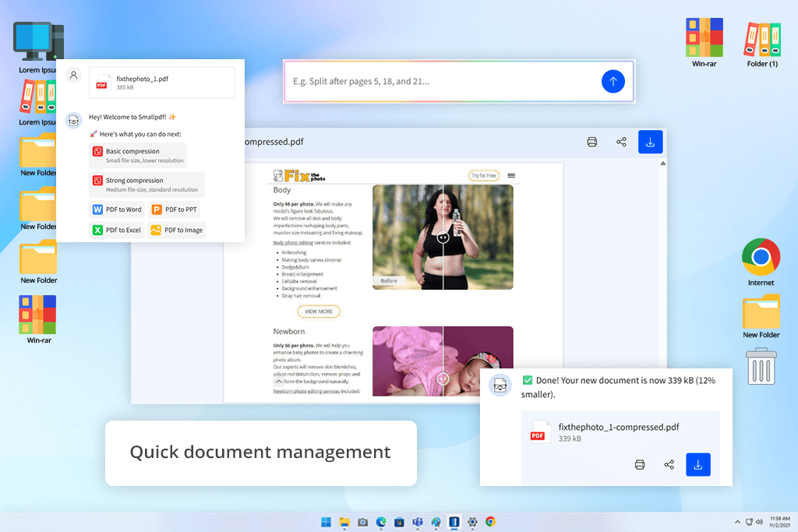Open File Explorer from the taskbar
The height and width of the screenshot is (532, 798).
tap(344, 522)
